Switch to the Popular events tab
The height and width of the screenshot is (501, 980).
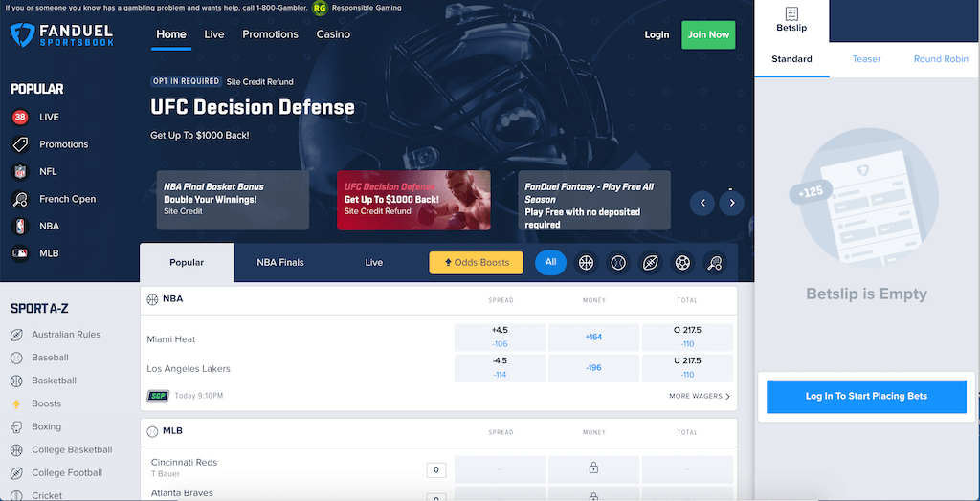coord(187,262)
